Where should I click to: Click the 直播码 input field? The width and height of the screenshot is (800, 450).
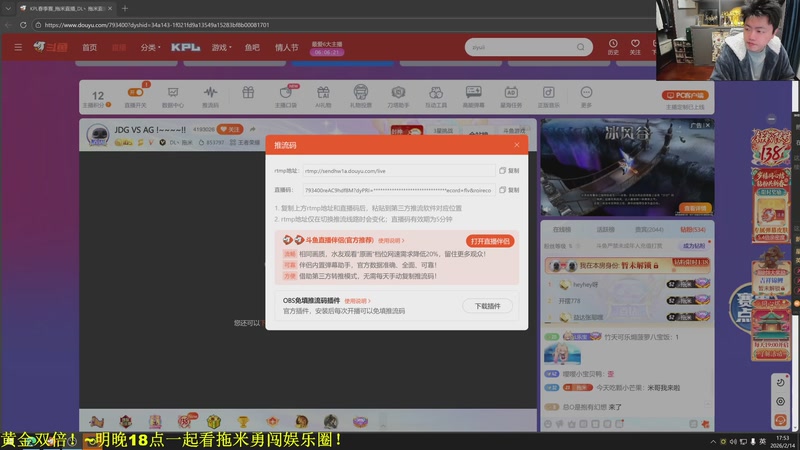398,190
